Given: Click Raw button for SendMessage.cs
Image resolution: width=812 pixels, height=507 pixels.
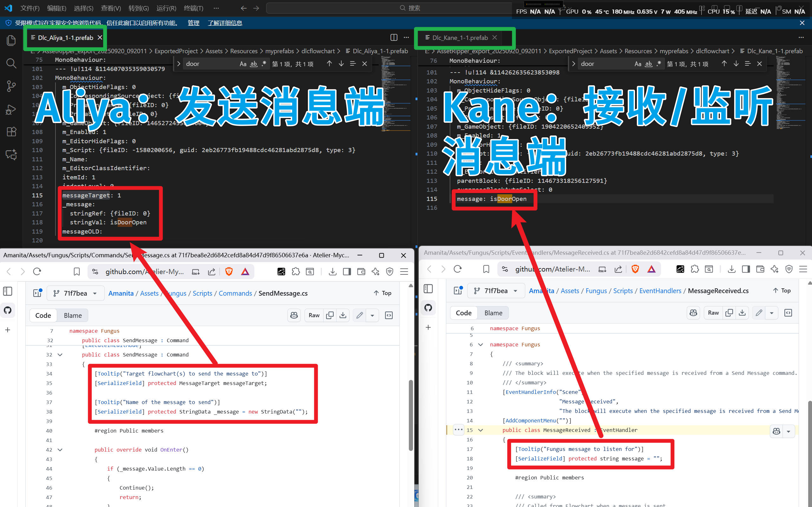Looking at the screenshot, I should click(x=314, y=315).
